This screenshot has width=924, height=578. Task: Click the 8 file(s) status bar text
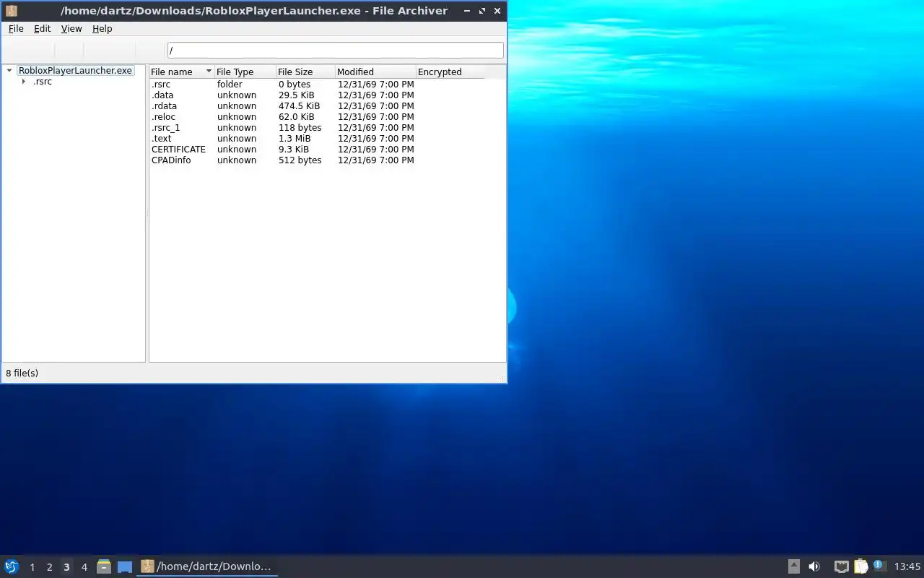[x=22, y=374]
